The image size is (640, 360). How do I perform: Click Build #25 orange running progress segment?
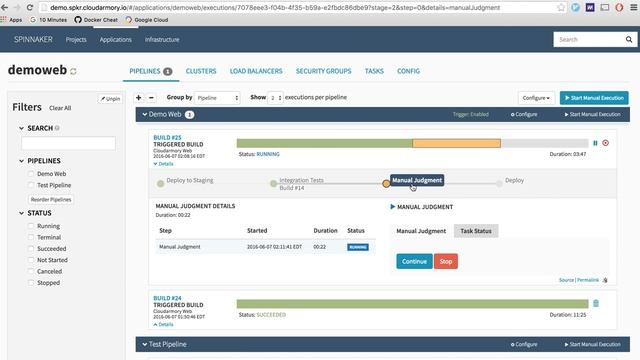456,143
